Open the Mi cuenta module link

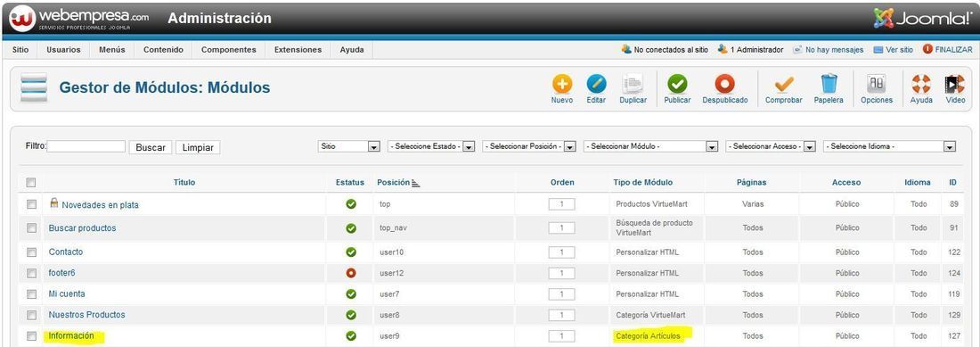coord(67,293)
